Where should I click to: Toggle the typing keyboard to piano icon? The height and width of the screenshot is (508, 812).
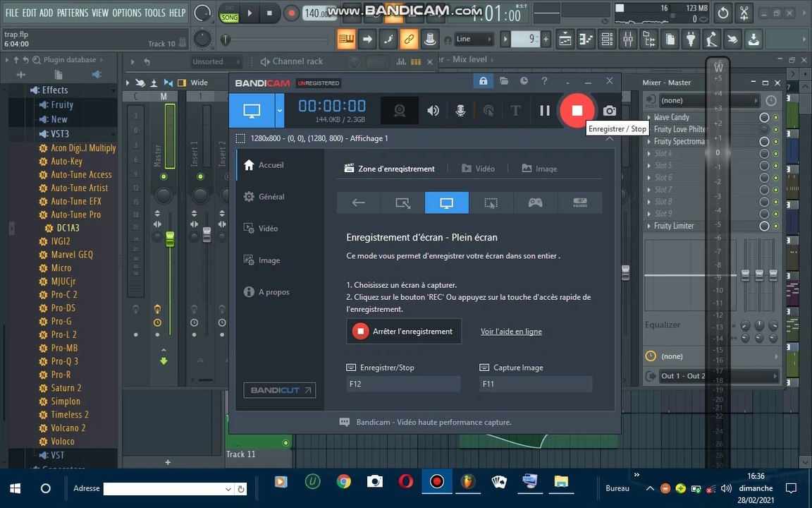tap(346, 39)
